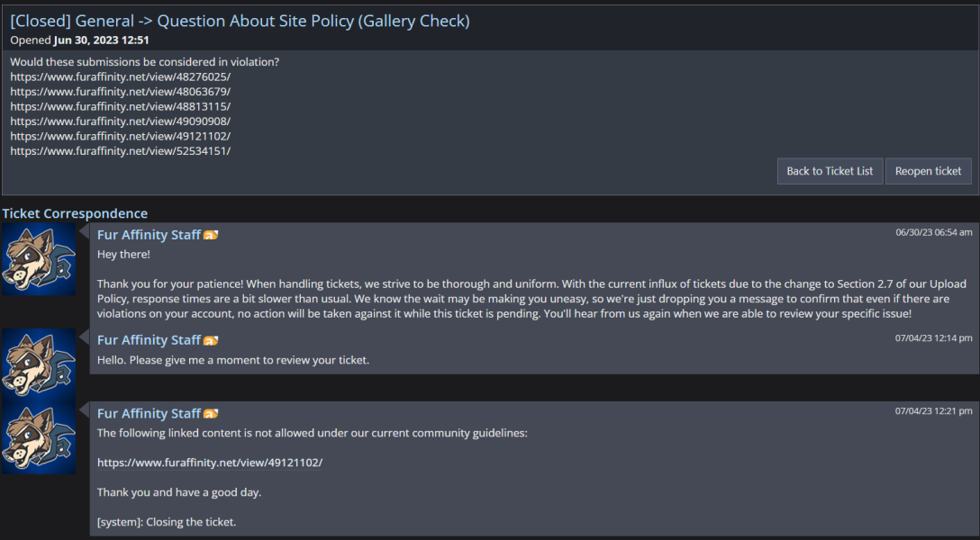Click the staff badge icon on first reply
Viewport: 980px width, 540px height.
coord(211,236)
